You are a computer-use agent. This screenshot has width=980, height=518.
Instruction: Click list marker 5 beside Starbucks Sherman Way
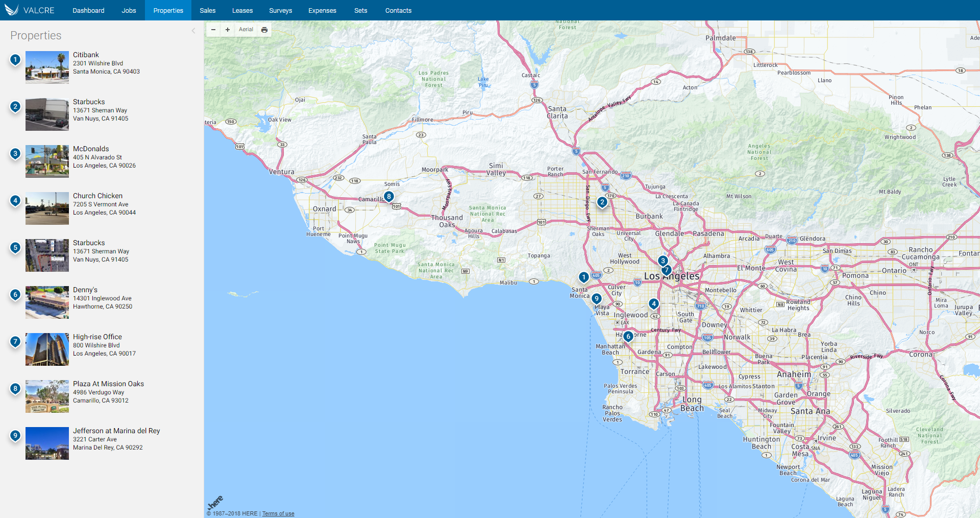tap(15, 248)
